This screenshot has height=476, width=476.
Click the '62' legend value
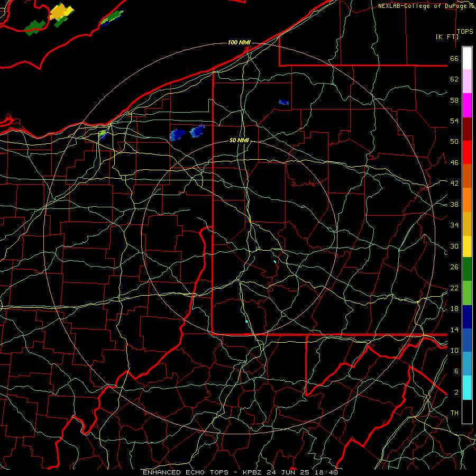tap(454, 79)
